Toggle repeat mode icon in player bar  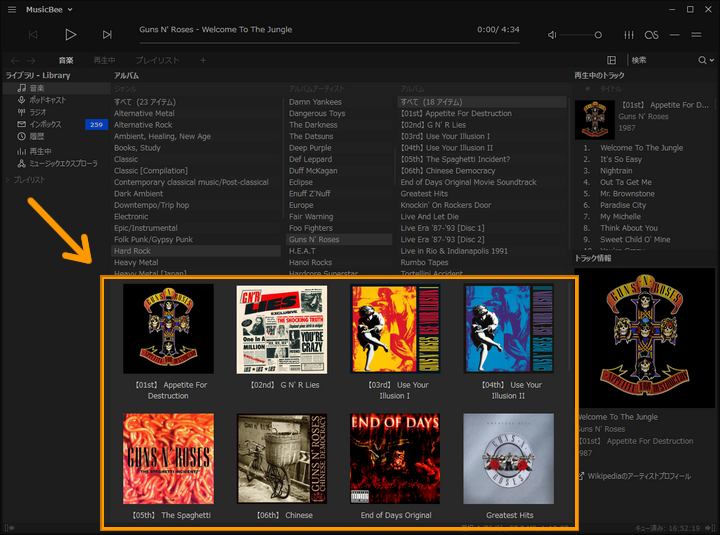[x=674, y=35]
